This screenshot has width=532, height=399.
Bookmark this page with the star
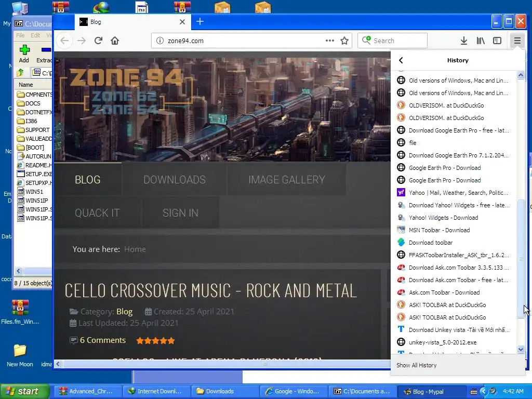[344, 41]
